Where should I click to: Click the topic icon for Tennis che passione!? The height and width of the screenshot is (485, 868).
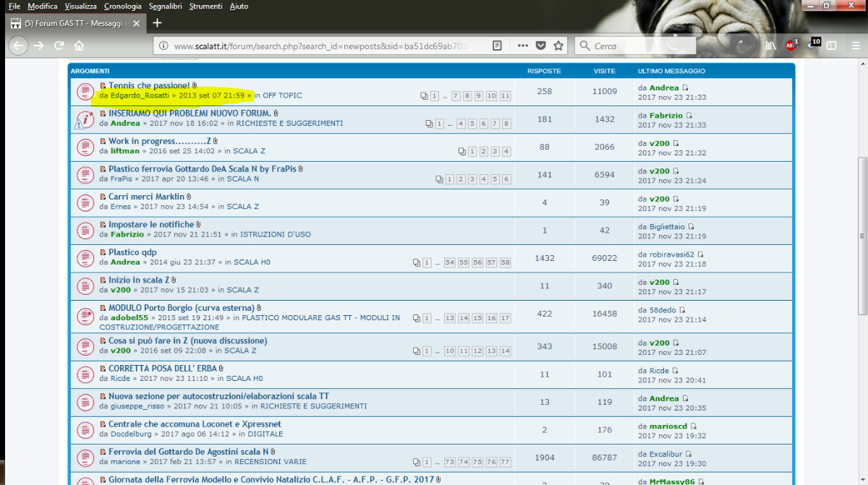point(85,91)
